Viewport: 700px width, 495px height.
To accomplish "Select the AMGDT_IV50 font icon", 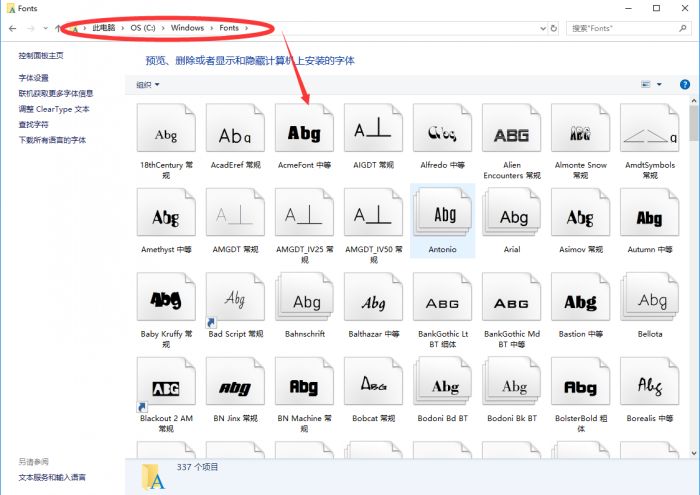I will coord(374,212).
